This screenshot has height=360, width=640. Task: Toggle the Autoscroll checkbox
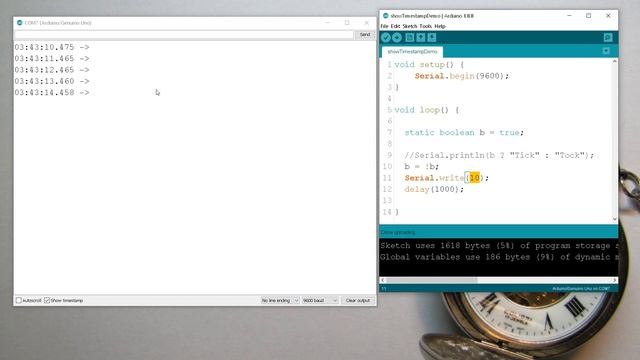(x=19, y=300)
